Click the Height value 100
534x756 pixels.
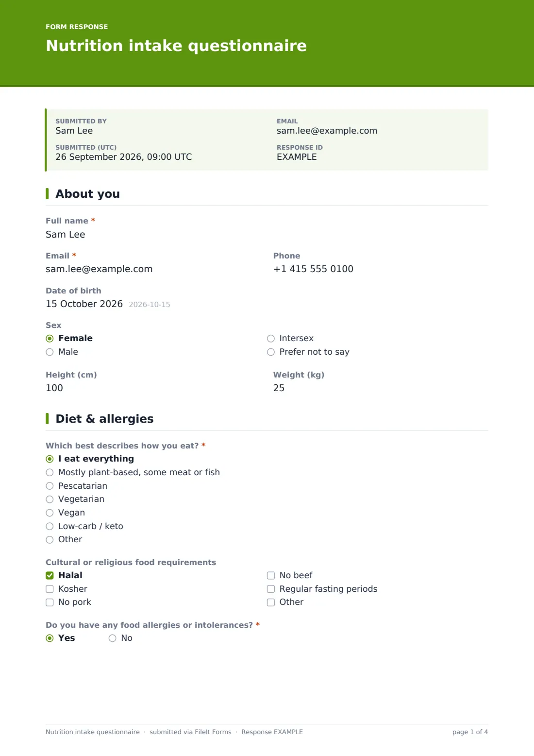point(54,388)
